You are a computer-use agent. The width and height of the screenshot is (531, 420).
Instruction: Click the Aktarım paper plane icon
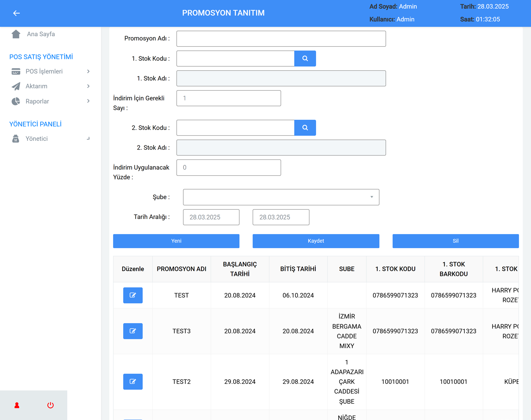pos(16,86)
